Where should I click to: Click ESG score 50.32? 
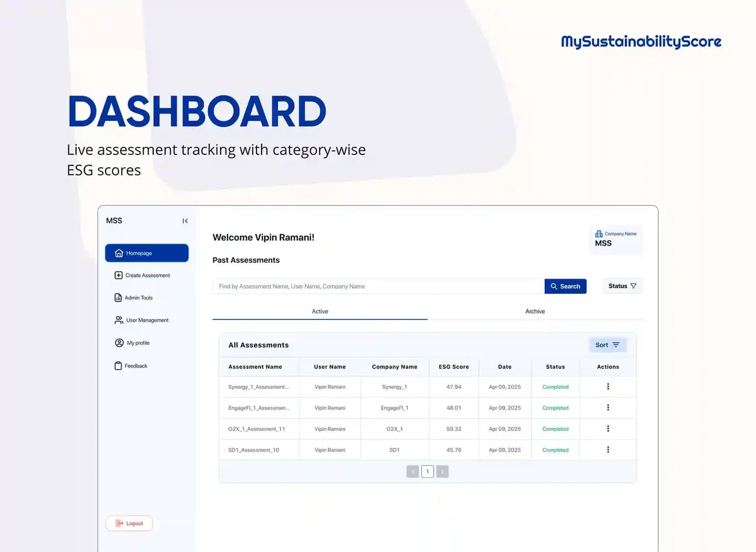454,429
